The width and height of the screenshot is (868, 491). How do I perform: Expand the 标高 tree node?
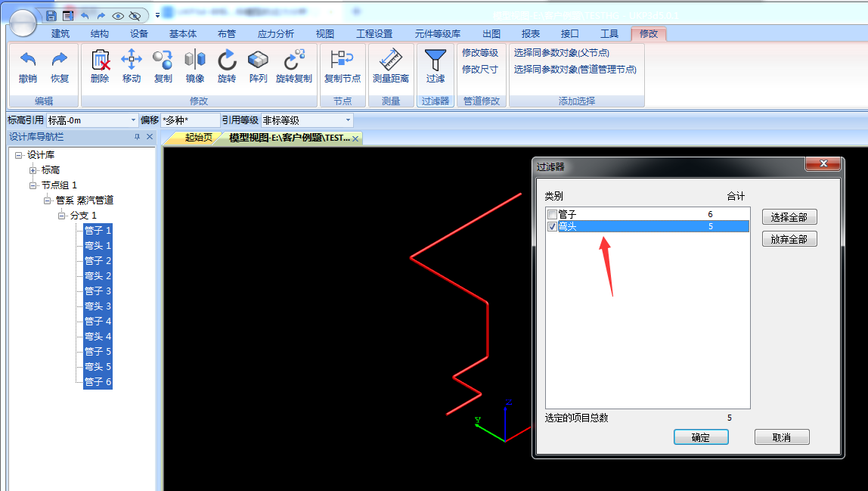pos(33,170)
